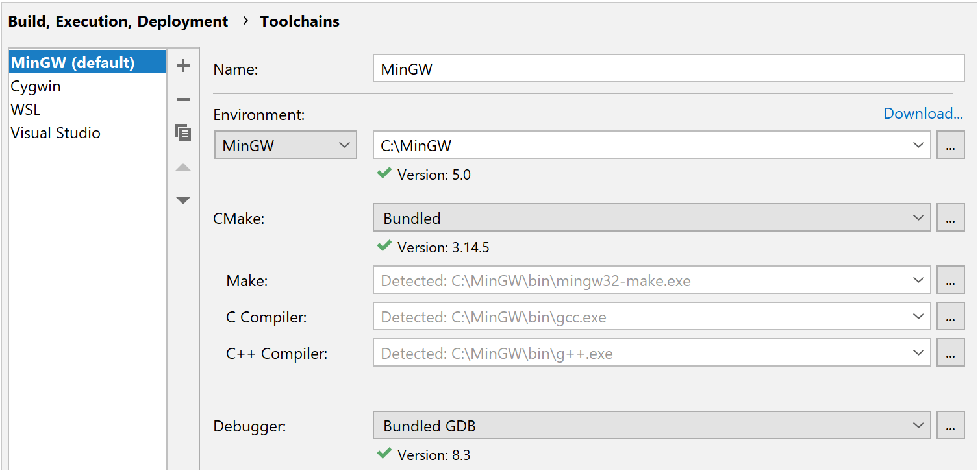This screenshot has width=980, height=473.
Task: Click the Version: 5.0 status text
Action: (434, 175)
